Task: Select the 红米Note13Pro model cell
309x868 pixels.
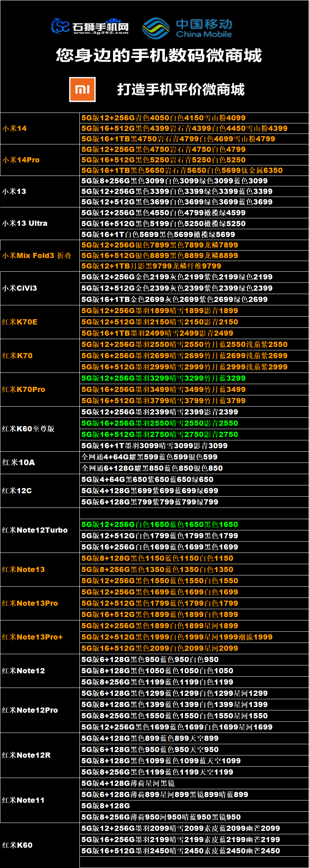Action: pos(40,603)
